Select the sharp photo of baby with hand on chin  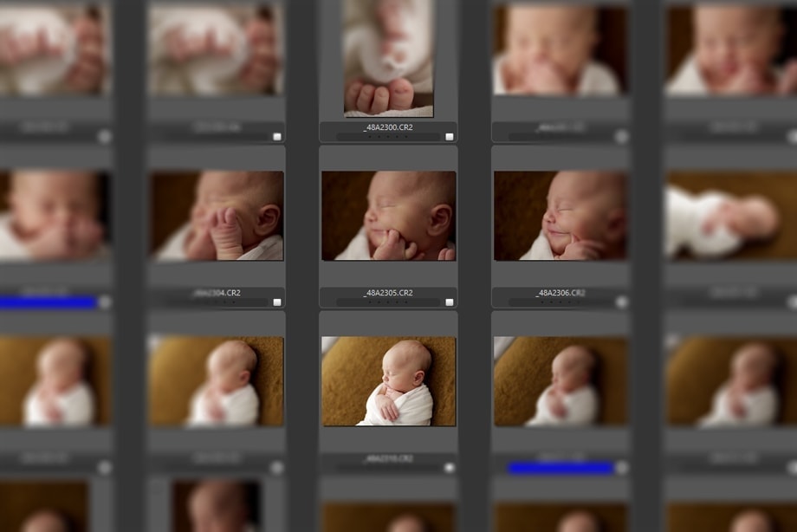388,216
